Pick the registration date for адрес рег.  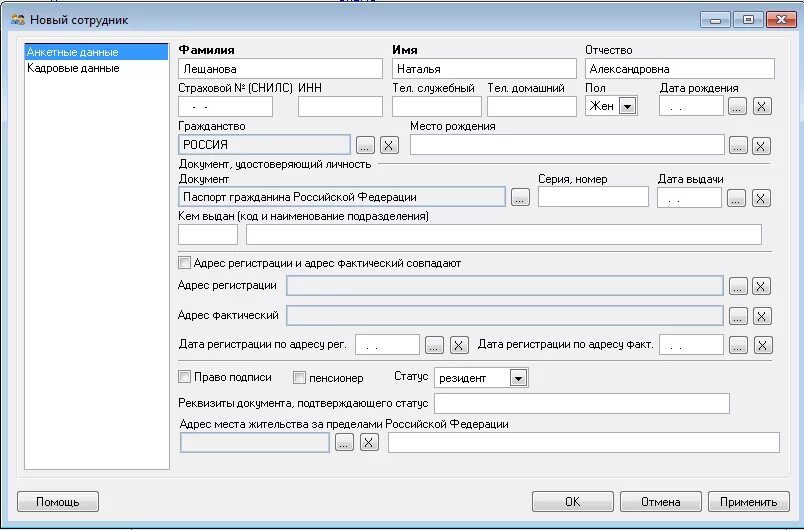(x=434, y=345)
